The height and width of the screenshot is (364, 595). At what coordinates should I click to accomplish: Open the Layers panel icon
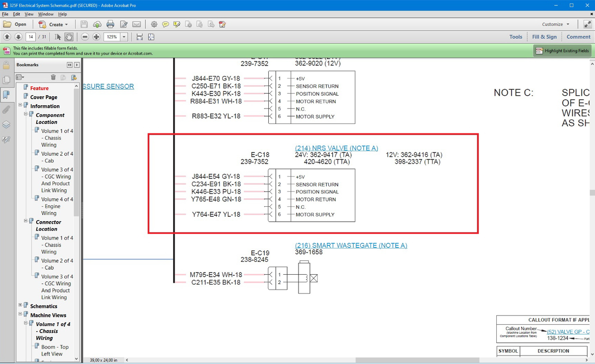[x=6, y=124]
